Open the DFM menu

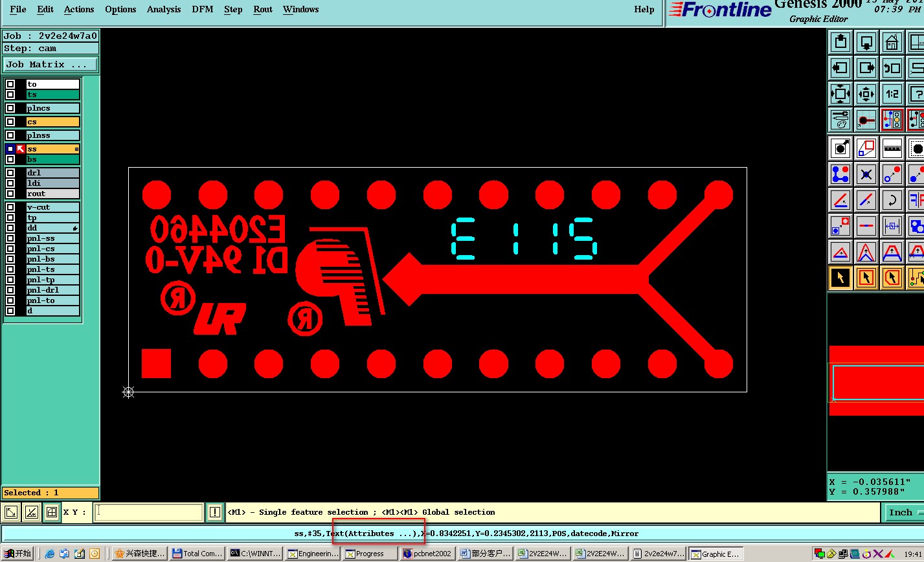point(203,10)
